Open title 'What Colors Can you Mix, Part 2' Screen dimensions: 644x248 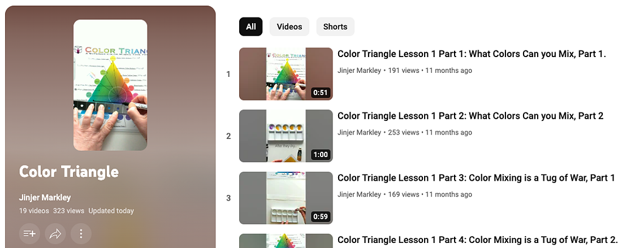tap(470, 116)
